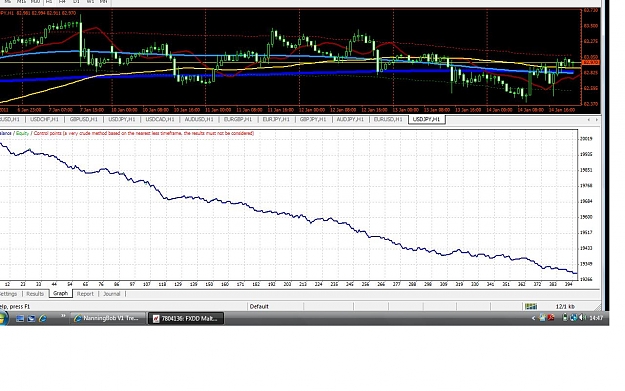Viewport: 625px width, 391px height.
Task: Switch to the EURUSD,H1 chart tab
Action: pos(388,119)
